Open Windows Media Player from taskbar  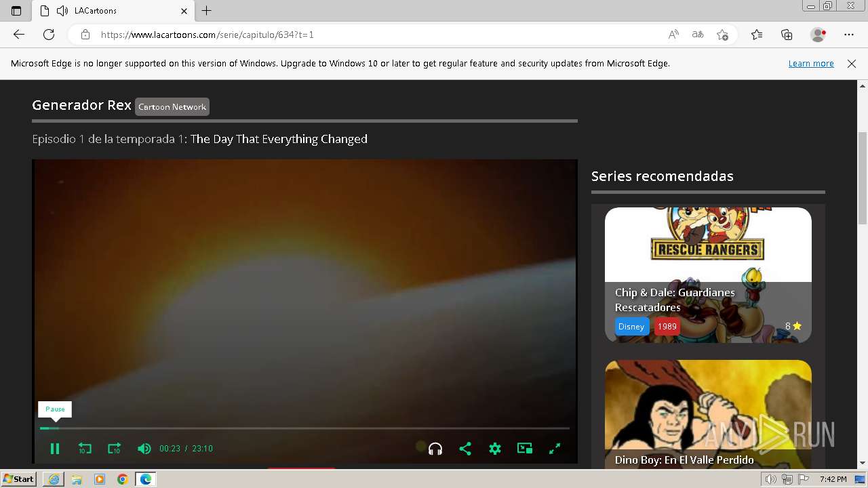point(100,479)
